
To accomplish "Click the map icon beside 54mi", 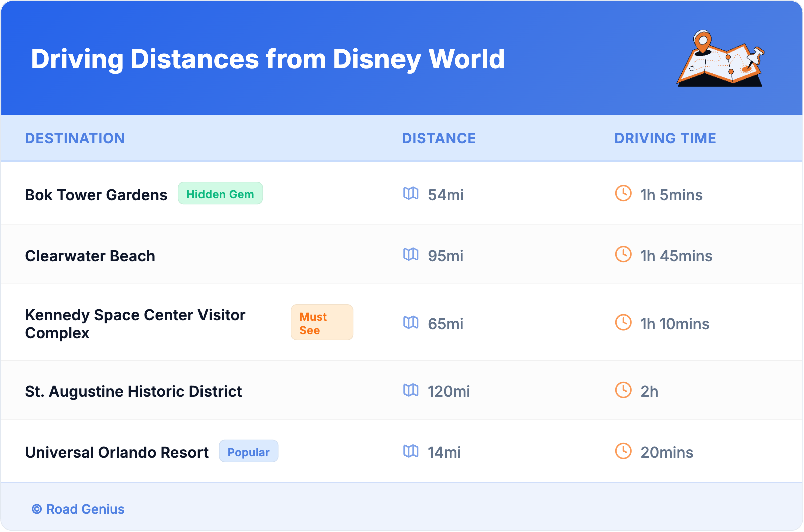I will [411, 194].
